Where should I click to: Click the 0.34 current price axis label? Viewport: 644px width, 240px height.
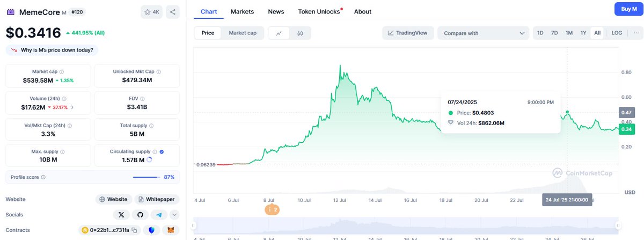click(x=626, y=129)
